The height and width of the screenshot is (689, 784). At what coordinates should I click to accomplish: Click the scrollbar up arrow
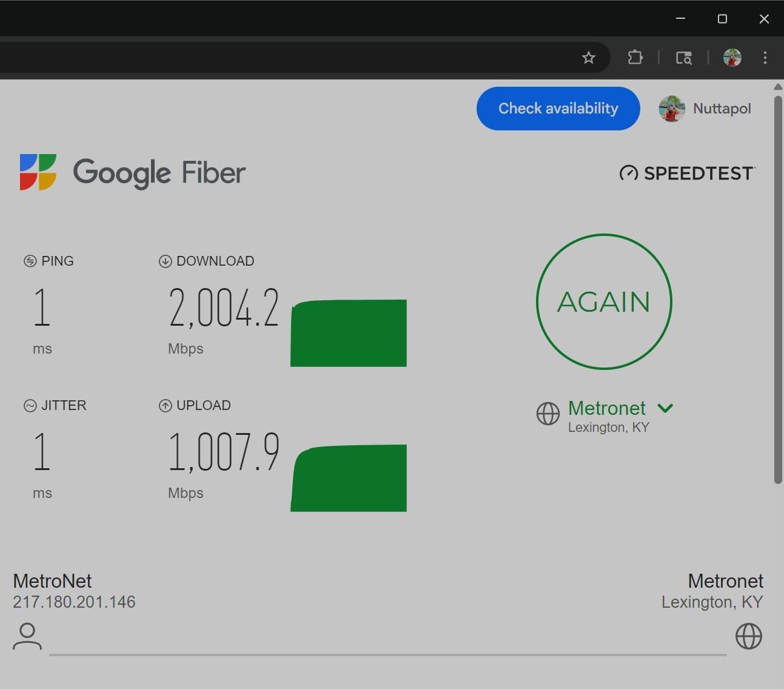pyautogui.click(x=778, y=87)
